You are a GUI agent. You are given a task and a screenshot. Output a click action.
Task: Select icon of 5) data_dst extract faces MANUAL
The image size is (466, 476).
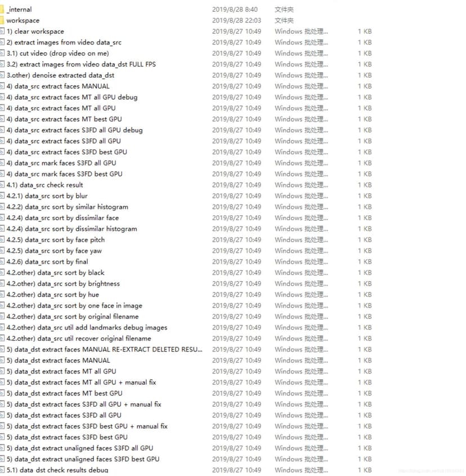click(2, 361)
